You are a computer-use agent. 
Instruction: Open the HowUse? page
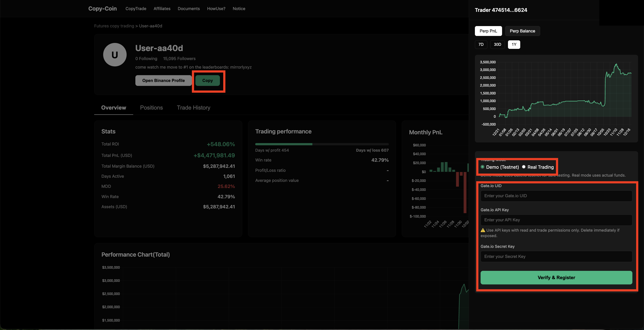[216, 9]
